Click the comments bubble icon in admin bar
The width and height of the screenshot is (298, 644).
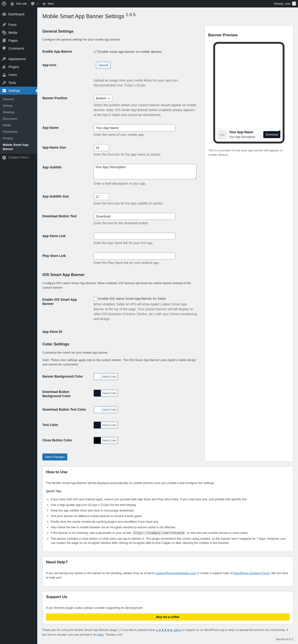click(33, 4)
